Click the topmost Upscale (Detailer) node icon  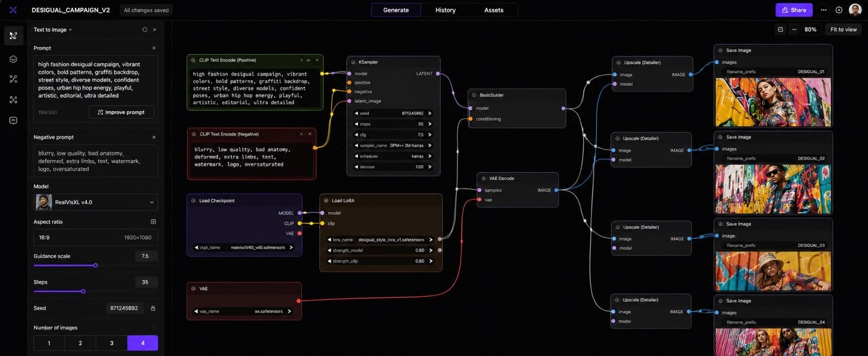click(618, 62)
